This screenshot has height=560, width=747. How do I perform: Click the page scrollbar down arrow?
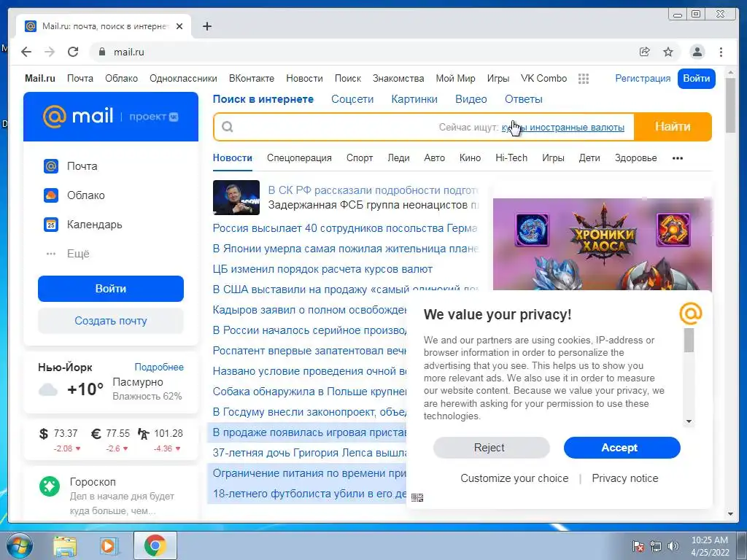(x=731, y=514)
